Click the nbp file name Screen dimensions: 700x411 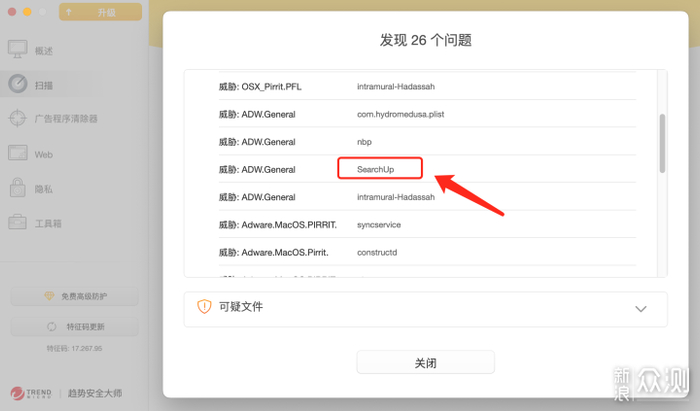(364, 142)
